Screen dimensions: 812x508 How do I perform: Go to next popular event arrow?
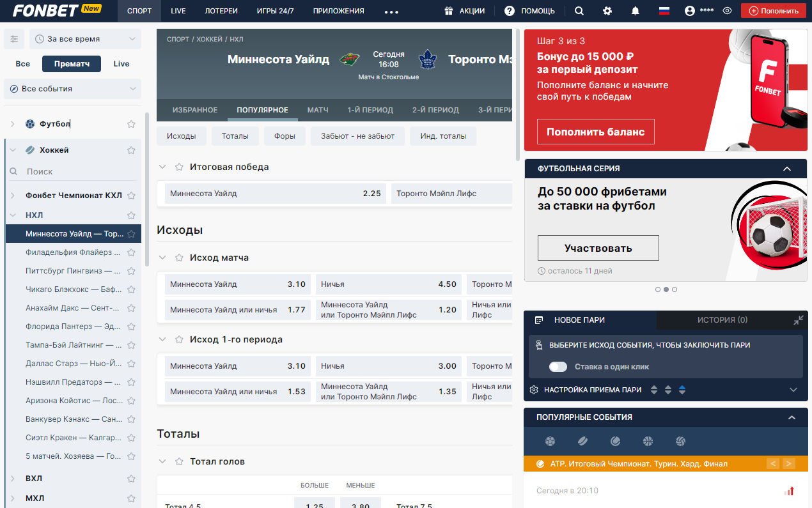click(789, 464)
